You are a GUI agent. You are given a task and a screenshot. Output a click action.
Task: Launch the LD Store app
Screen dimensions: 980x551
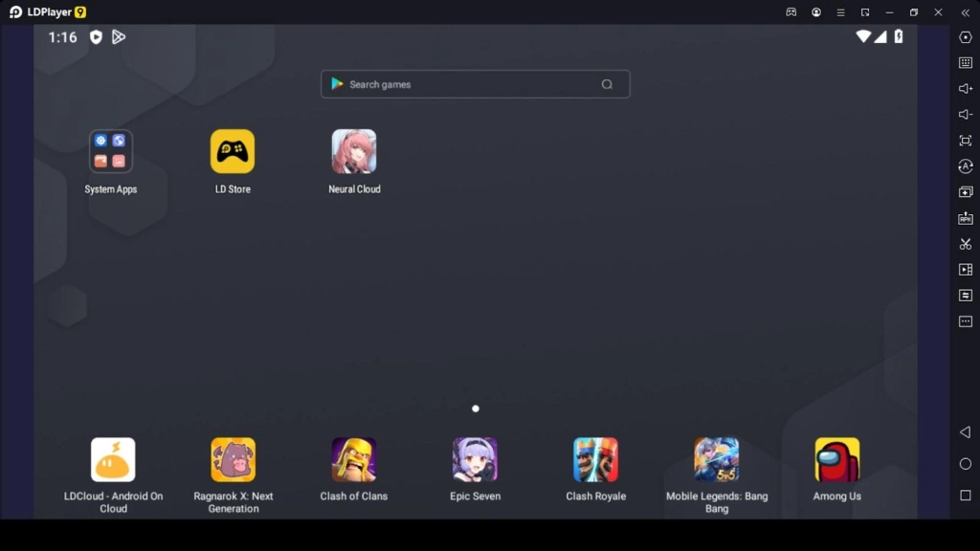[x=233, y=151]
